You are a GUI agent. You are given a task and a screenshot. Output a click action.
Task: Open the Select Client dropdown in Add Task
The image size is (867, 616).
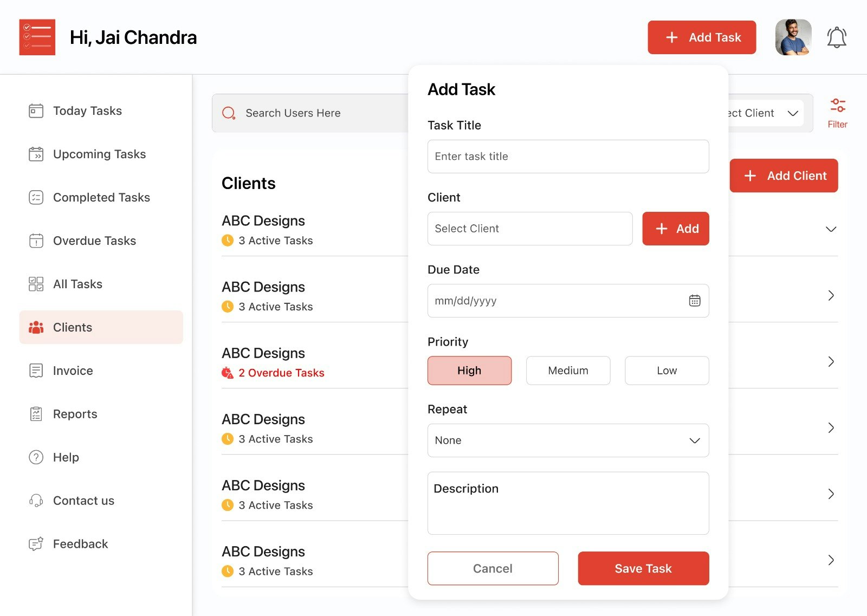pos(529,229)
